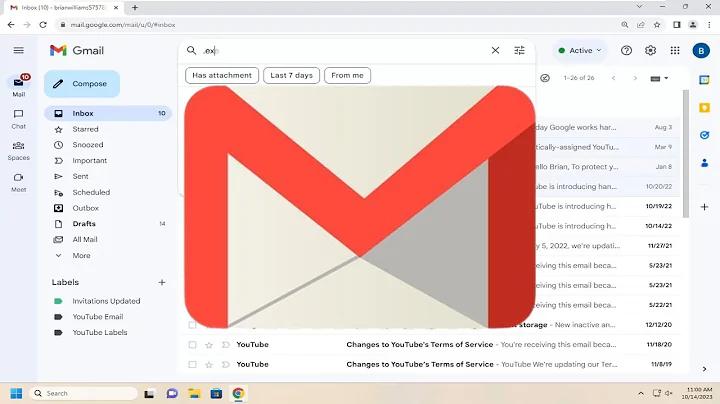Open the input tools dropdown

[x=659, y=79]
